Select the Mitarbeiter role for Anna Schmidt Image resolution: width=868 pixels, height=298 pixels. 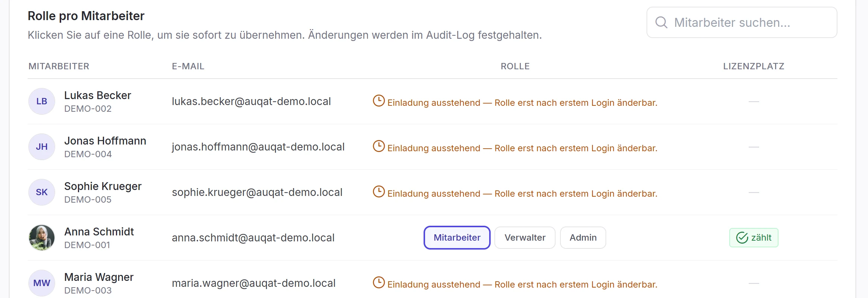[457, 238]
